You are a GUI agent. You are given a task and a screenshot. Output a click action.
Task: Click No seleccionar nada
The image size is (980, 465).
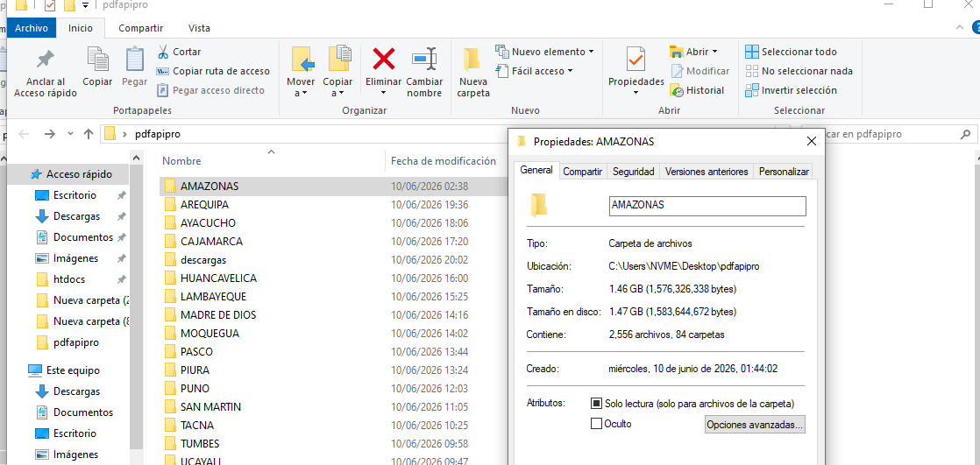coord(799,71)
